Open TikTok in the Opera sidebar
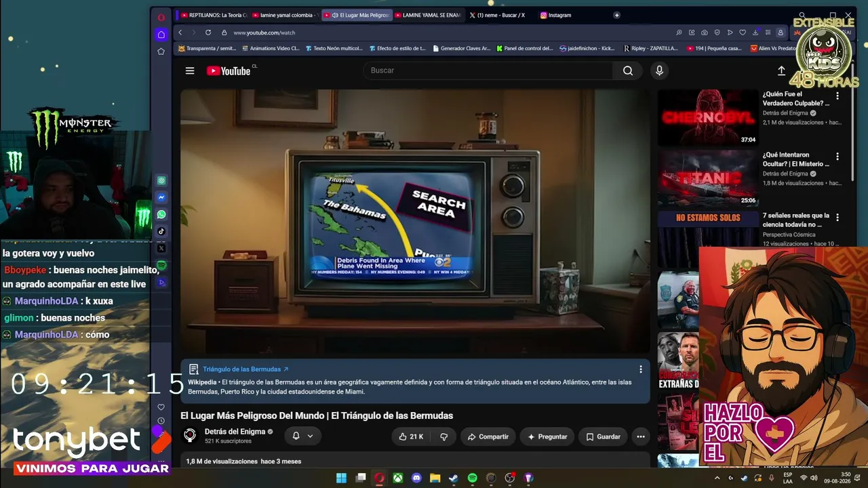This screenshot has height=488, width=868. tap(161, 231)
